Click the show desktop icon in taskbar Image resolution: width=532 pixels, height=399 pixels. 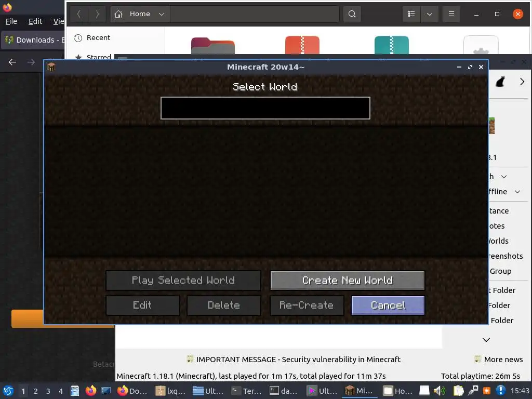tap(106, 391)
